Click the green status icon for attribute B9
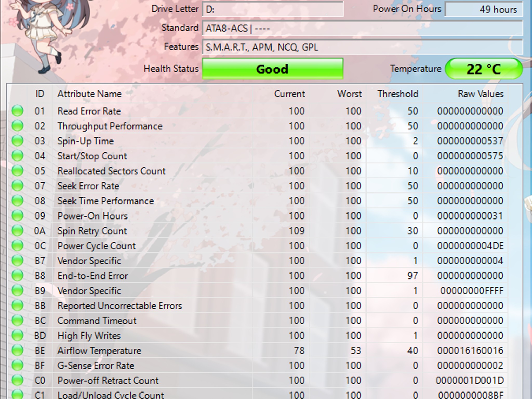Image resolution: width=532 pixels, height=399 pixels. coord(17,291)
